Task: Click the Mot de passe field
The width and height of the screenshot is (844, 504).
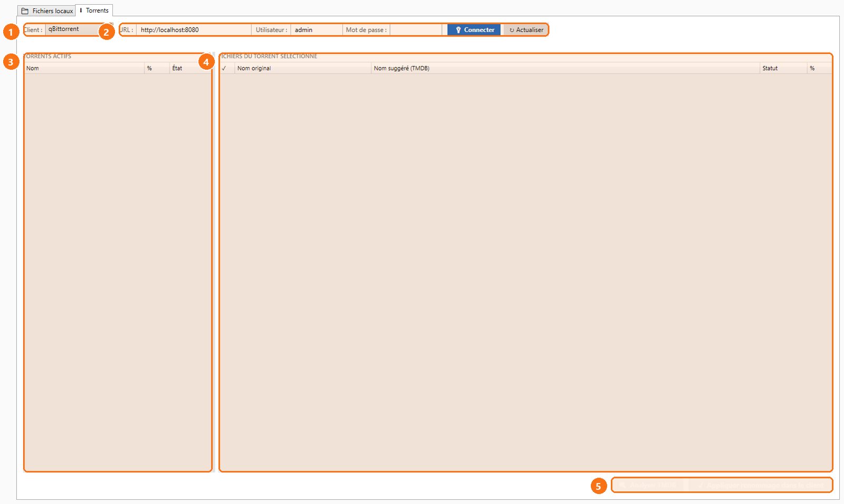Action: tap(416, 30)
